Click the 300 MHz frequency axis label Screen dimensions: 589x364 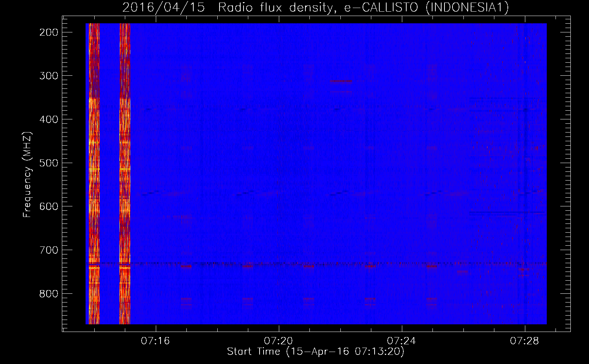click(48, 76)
